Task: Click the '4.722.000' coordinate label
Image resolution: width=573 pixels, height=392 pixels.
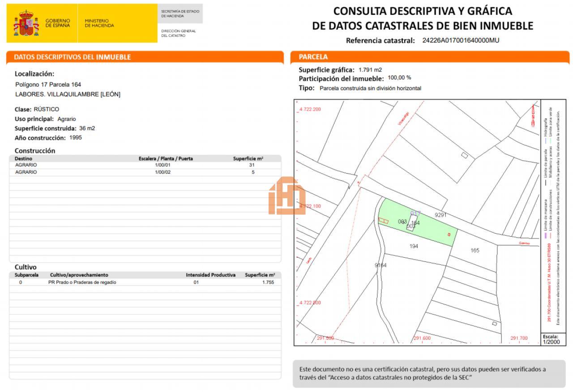Action: click(x=310, y=303)
